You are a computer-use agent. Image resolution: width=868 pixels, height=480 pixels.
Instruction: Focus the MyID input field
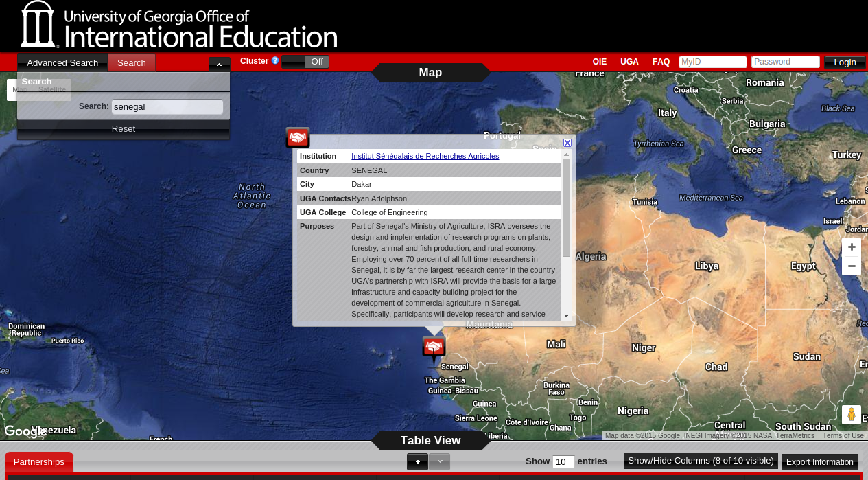click(x=713, y=62)
